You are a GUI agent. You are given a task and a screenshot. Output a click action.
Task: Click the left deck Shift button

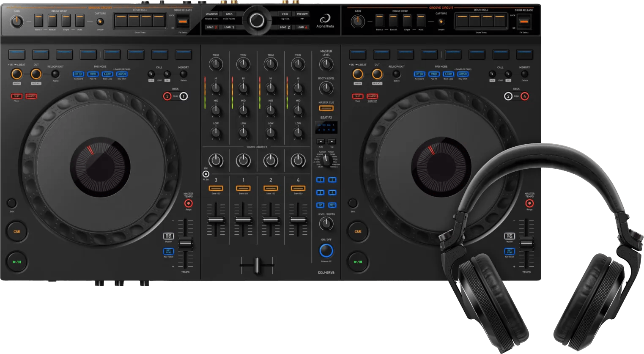click(x=12, y=203)
